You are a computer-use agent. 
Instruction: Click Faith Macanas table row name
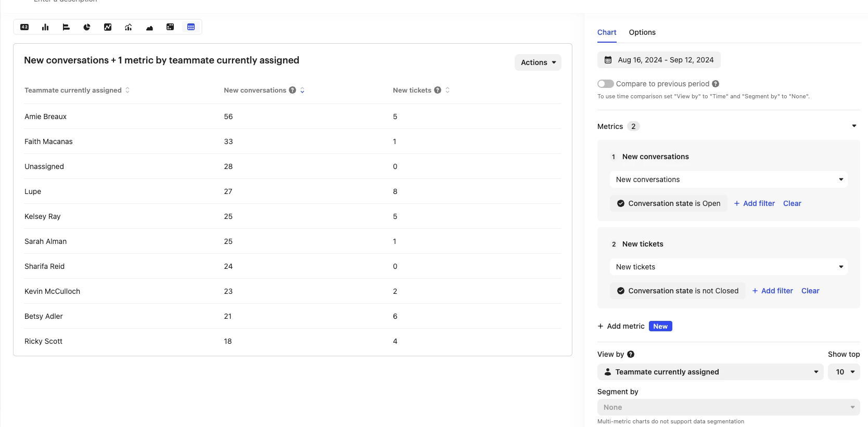click(x=48, y=141)
